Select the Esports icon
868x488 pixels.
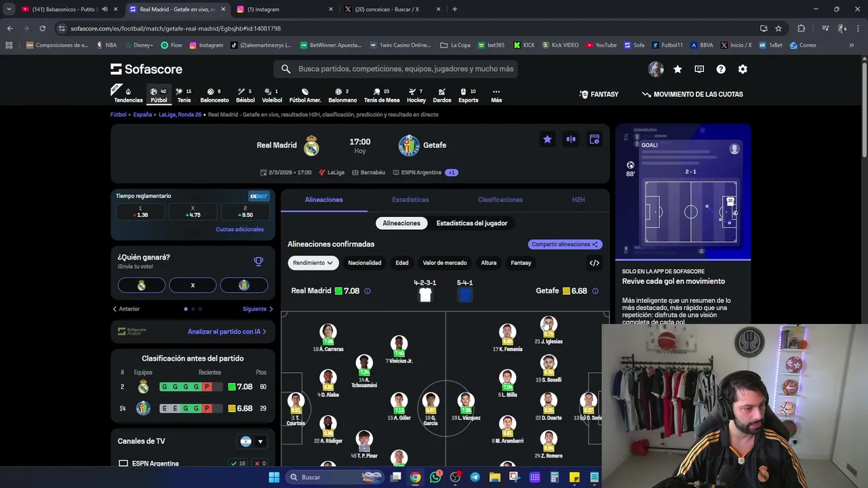[468, 95]
